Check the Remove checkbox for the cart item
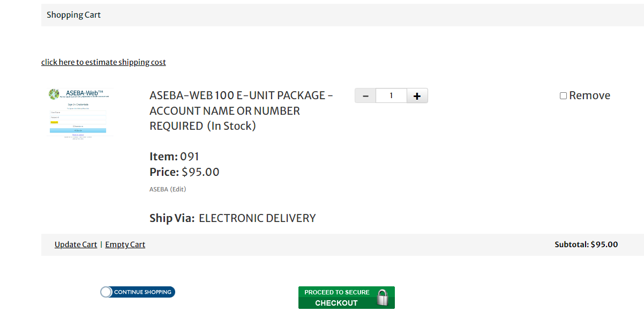 (563, 95)
